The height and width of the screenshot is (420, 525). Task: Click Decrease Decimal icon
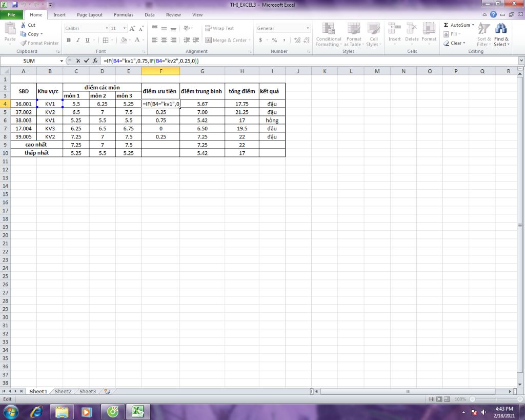[307, 40]
